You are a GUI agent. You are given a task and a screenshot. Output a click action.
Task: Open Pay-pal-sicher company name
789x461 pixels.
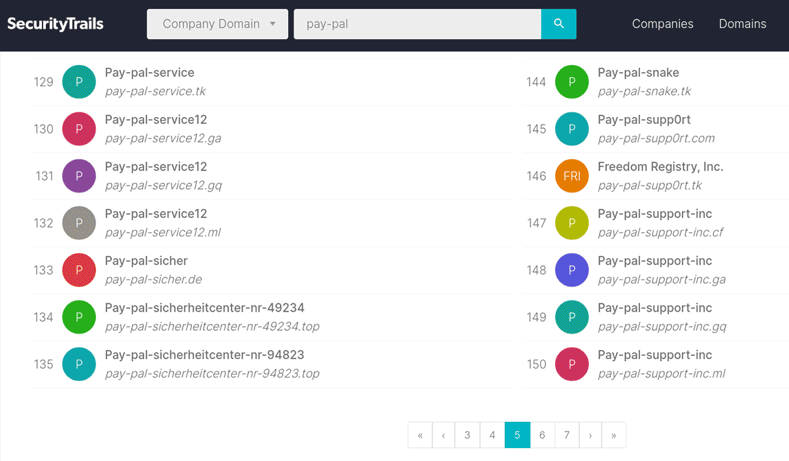click(x=146, y=261)
